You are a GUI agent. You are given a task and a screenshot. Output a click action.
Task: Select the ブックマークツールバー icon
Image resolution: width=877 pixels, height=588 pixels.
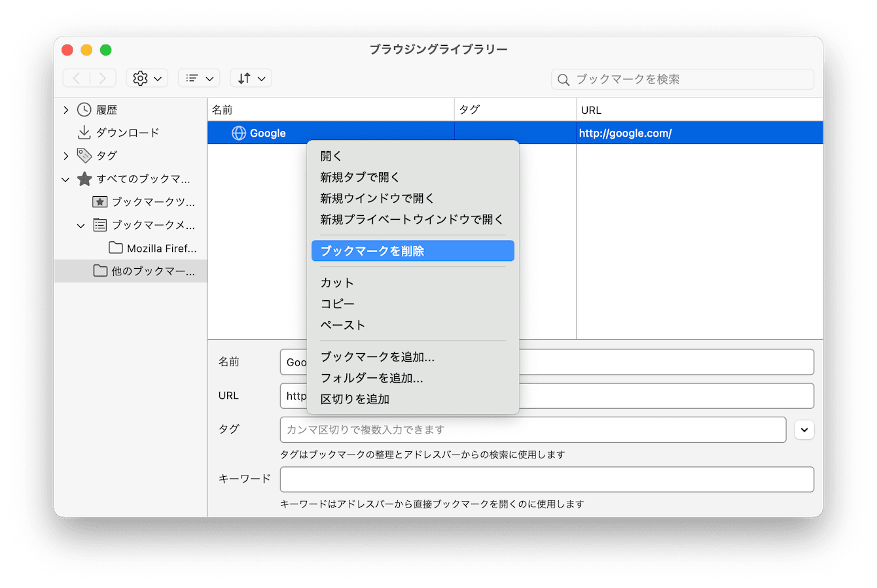[100, 202]
